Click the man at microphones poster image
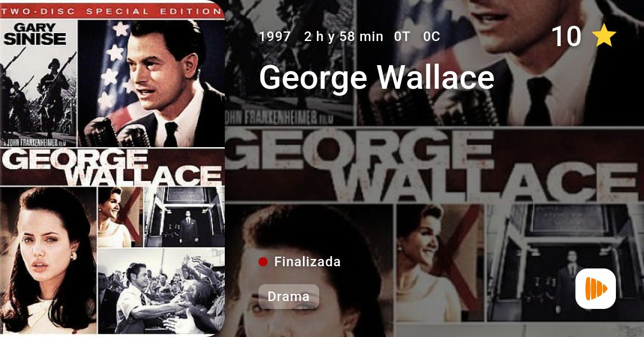 click(x=151, y=83)
